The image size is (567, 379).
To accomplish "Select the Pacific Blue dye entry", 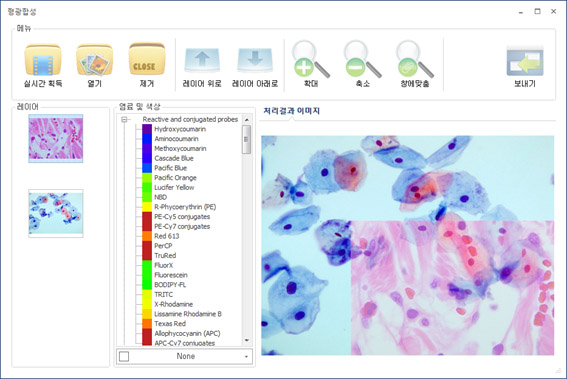I will click(x=170, y=168).
